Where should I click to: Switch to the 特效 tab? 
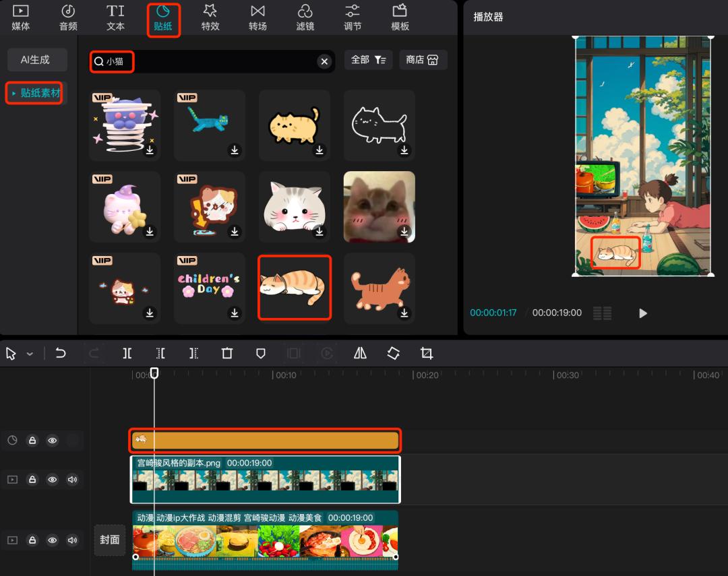[210, 18]
